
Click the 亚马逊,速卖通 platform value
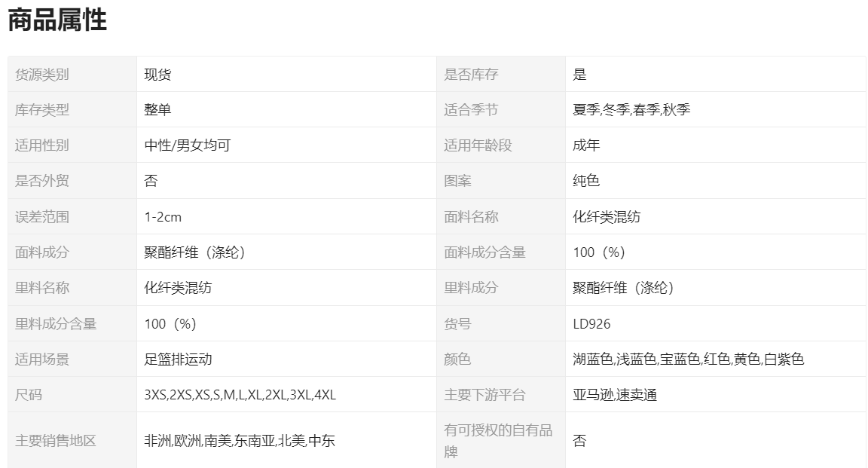coord(615,395)
